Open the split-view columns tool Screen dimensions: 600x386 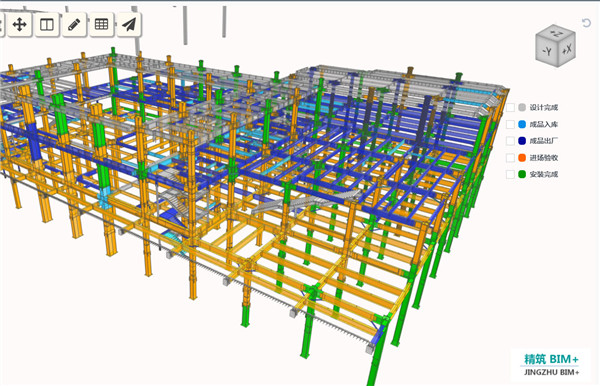click(x=47, y=25)
